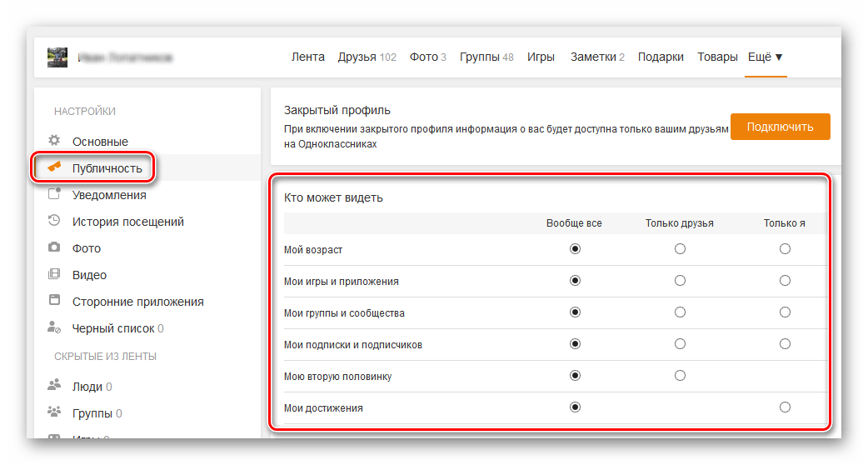Click the Черный список user icon

click(x=54, y=327)
